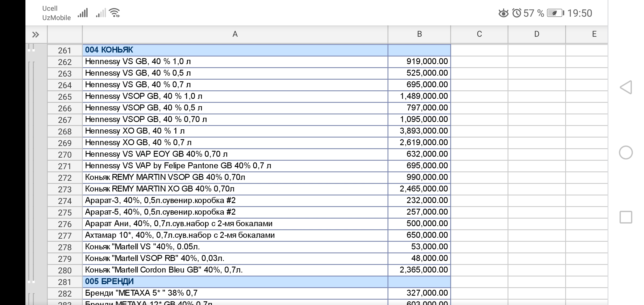Select Hennessy XO GB 1 л cell
Image resolution: width=644 pixels, height=305 pixels.
(235, 131)
